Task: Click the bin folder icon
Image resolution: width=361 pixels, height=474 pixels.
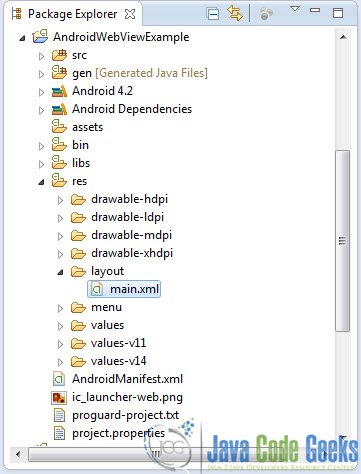Action: click(x=59, y=144)
